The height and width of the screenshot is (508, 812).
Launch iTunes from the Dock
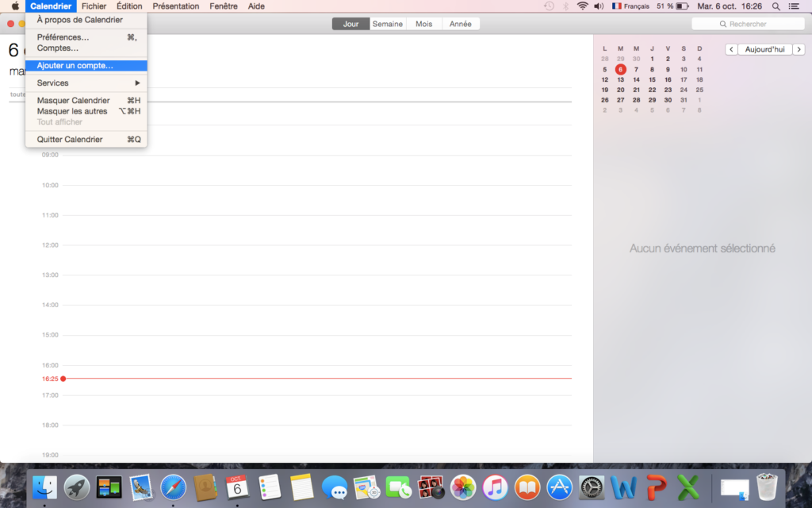click(495, 486)
